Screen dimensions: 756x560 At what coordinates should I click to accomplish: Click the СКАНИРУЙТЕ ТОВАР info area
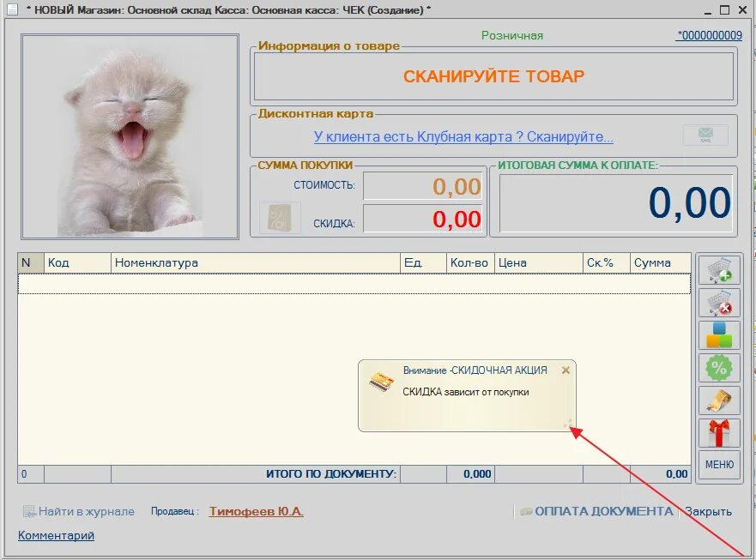(493, 76)
